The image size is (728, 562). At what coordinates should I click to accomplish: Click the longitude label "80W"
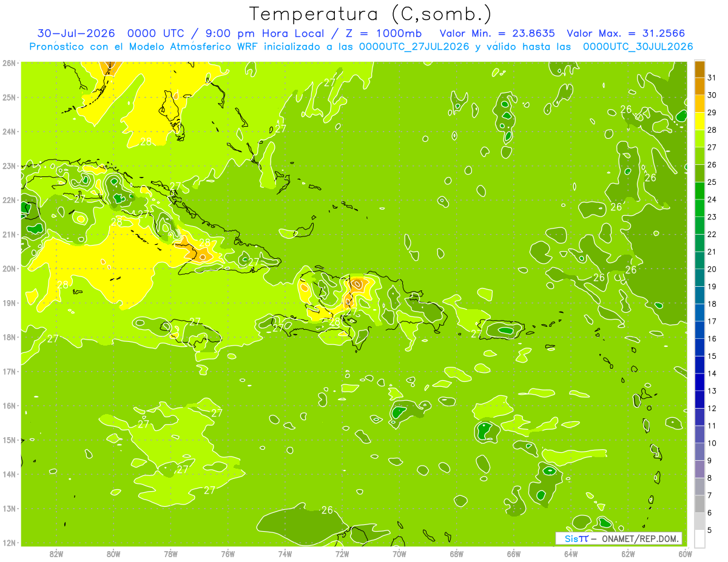(113, 554)
